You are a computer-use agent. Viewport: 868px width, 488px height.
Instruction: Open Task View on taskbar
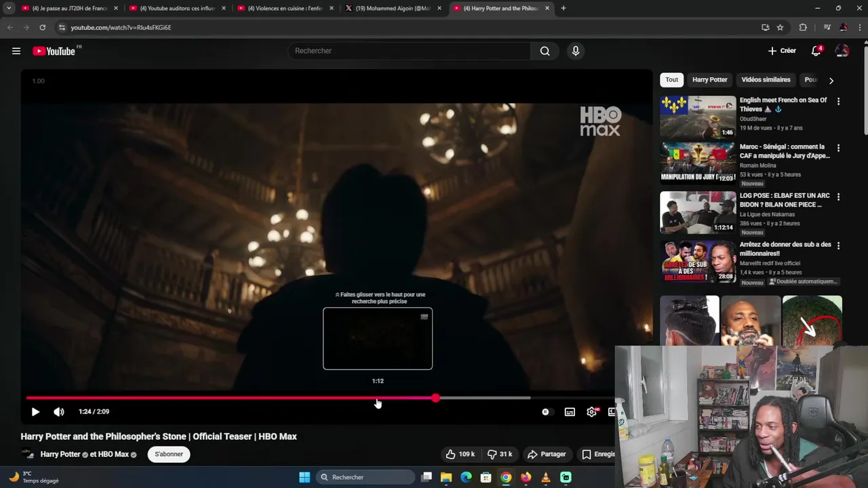427,477
